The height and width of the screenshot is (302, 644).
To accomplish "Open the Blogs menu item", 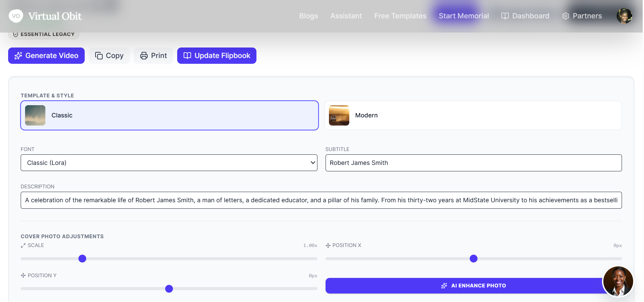I will pos(309,16).
